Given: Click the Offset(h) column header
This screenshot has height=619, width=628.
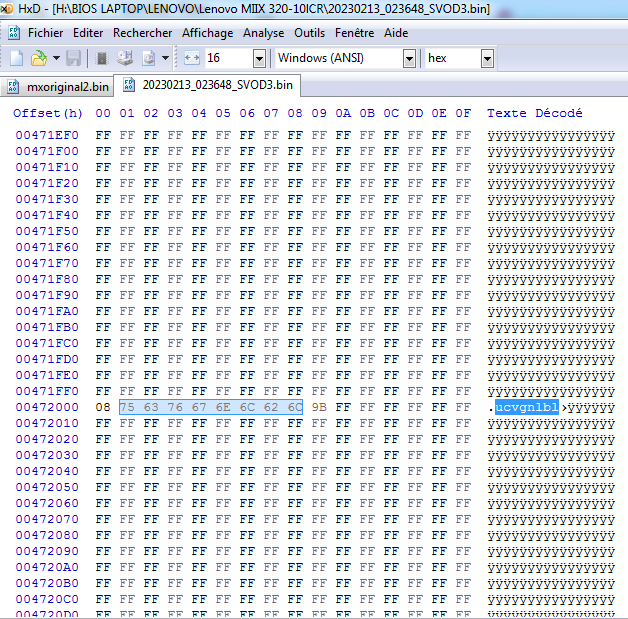Looking at the screenshot, I should (x=48, y=113).
